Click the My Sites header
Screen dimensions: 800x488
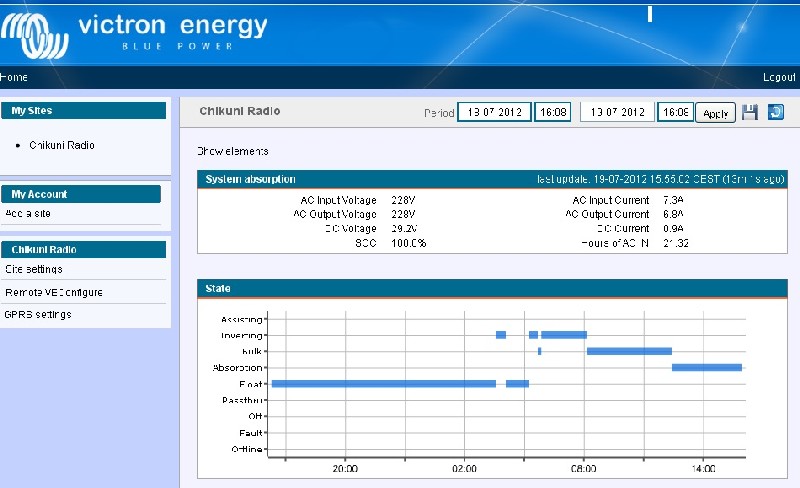click(84, 110)
